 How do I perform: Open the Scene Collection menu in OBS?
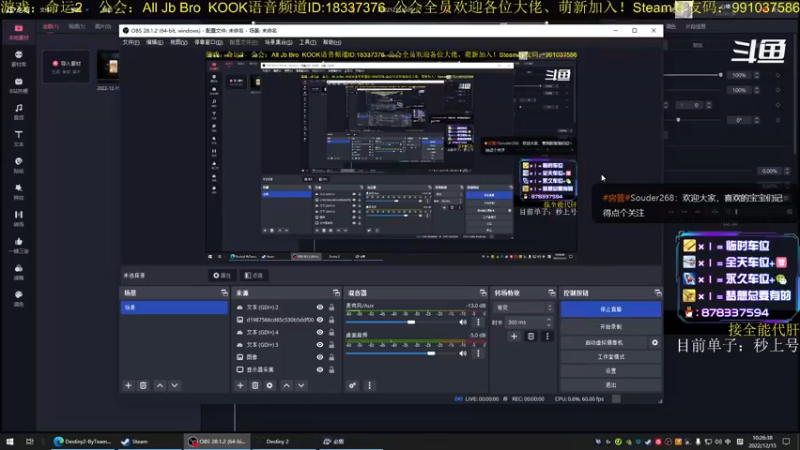[278, 42]
